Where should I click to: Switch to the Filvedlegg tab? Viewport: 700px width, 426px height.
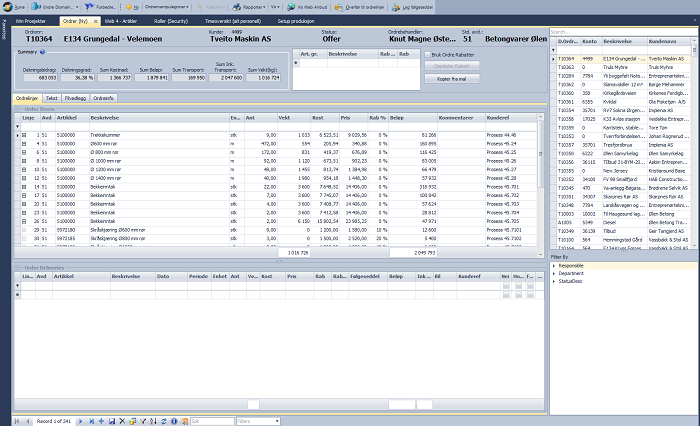tap(75, 99)
